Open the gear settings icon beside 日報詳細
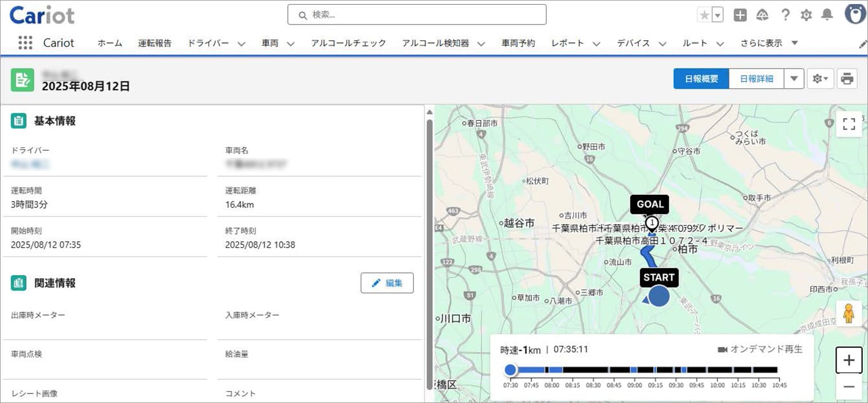Viewport: 868px width, 403px height. tap(818, 79)
